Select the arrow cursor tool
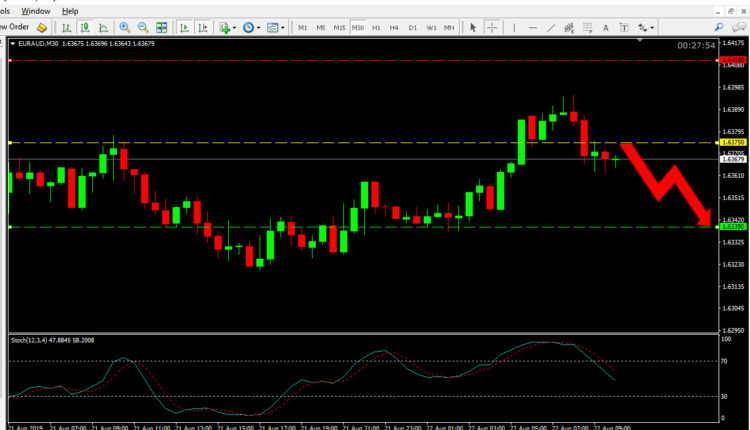The width and height of the screenshot is (750, 430). point(473,28)
